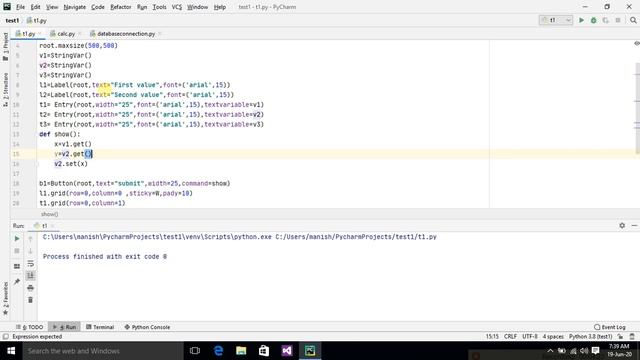Click the Windows taskbar search box
Image resolution: width=640 pixels, height=360 pixels.
103,351
